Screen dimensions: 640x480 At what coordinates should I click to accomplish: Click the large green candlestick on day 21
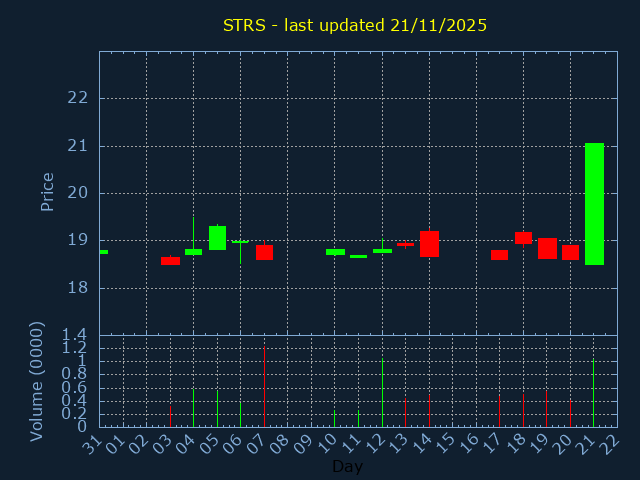coord(594,204)
